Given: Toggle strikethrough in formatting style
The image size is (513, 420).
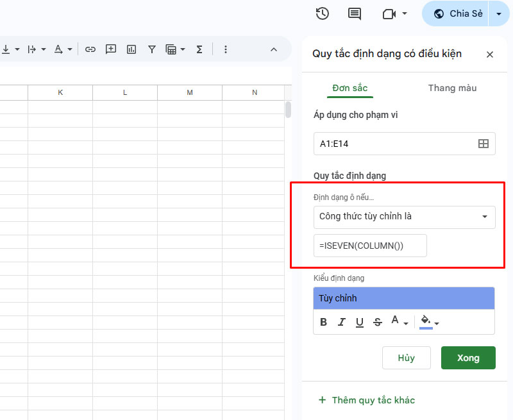Looking at the screenshot, I should (x=378, y=322).
